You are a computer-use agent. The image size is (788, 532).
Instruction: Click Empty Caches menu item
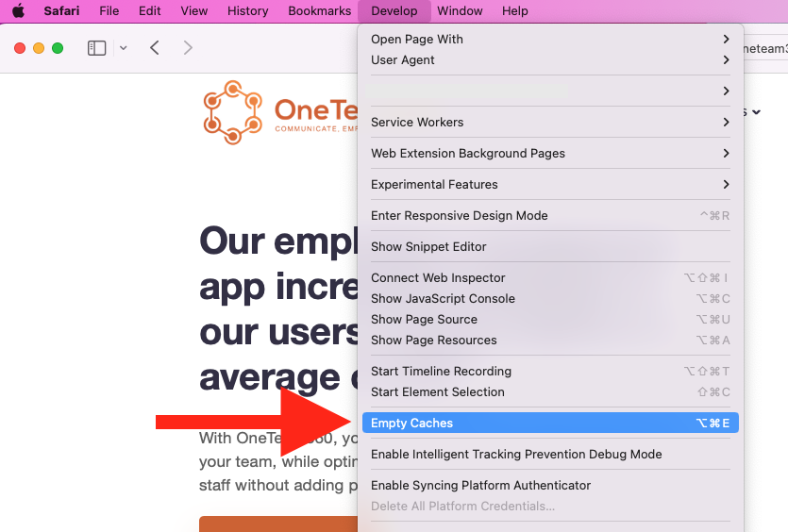pyautogui.click(x=550, y=423)
